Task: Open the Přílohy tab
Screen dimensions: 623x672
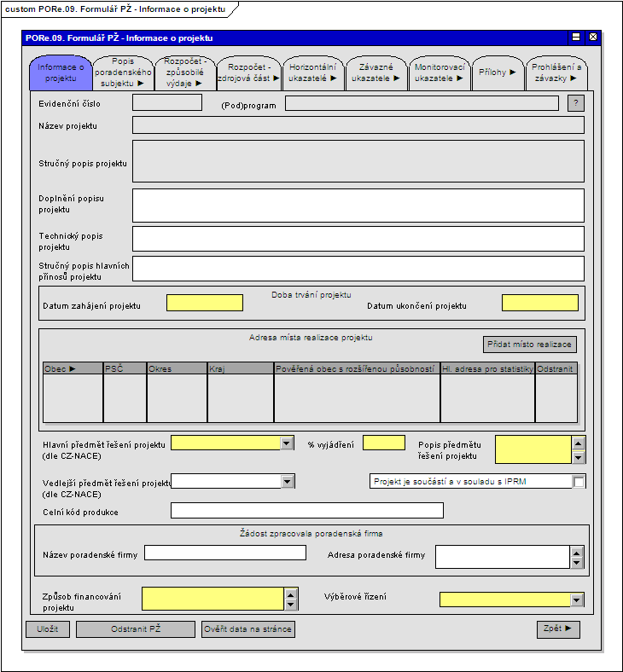Action: coord(498,72)
